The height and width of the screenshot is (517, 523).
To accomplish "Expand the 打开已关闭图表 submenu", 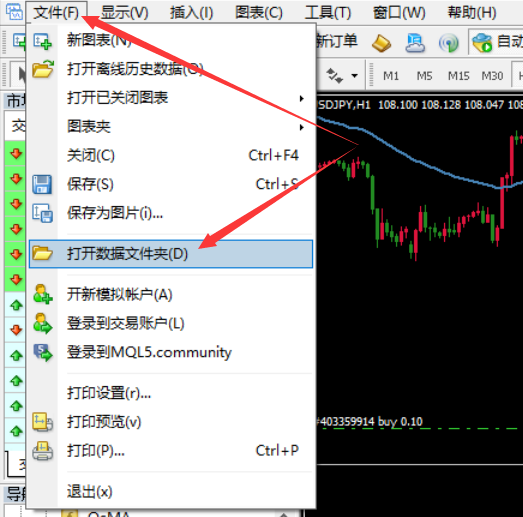I will 302,98.
